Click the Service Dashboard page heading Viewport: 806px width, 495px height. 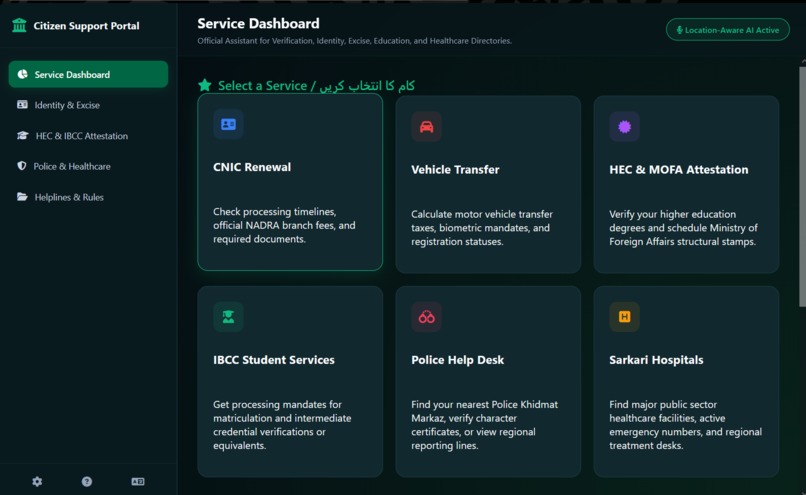(x=258, y=24)
